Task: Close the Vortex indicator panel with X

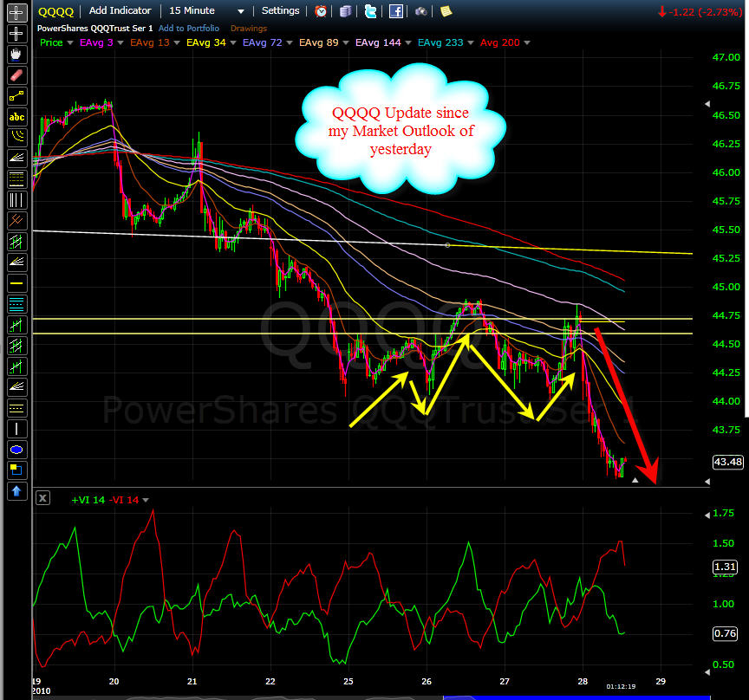Action: pos(43,498)
